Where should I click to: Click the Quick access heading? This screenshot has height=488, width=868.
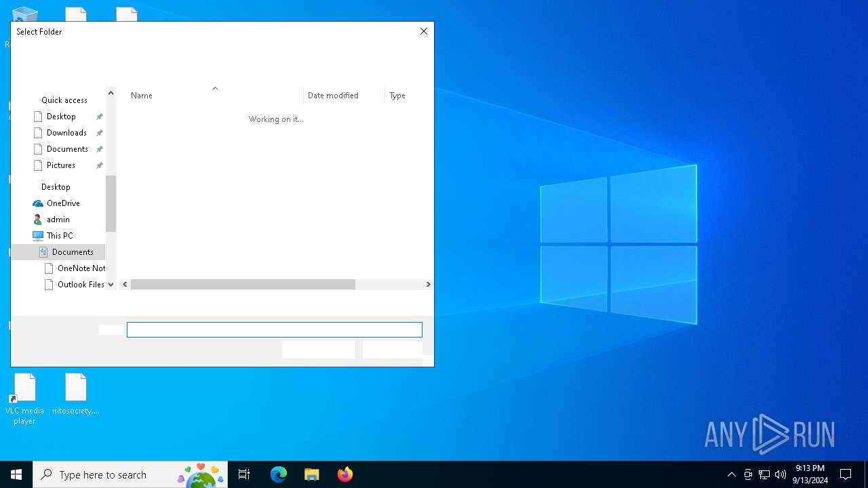64,100
